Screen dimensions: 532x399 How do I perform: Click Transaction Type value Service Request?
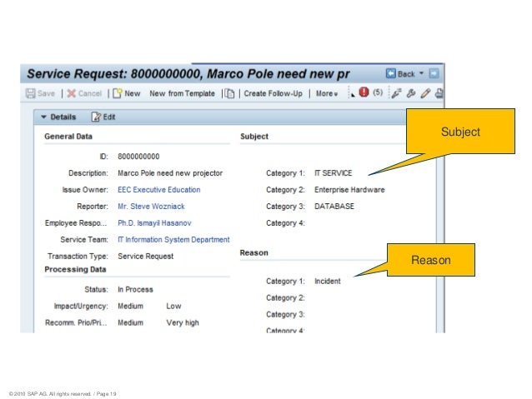point(146,257)
